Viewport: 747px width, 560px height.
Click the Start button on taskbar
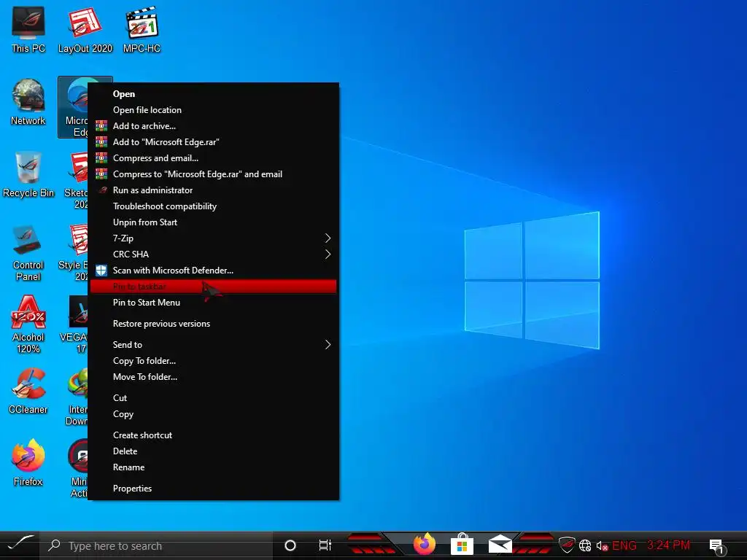(20, 545)
